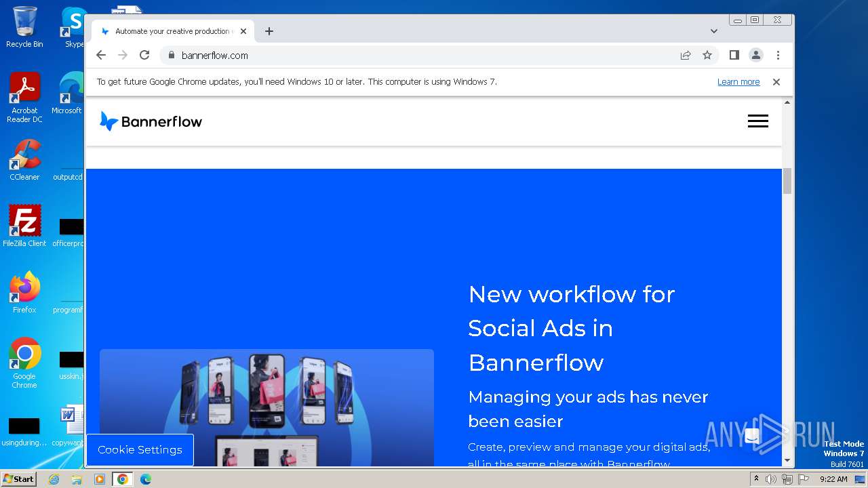The width and height of the screenshot is (868, 488).
Task: Share this page icon
Action: 686,56
